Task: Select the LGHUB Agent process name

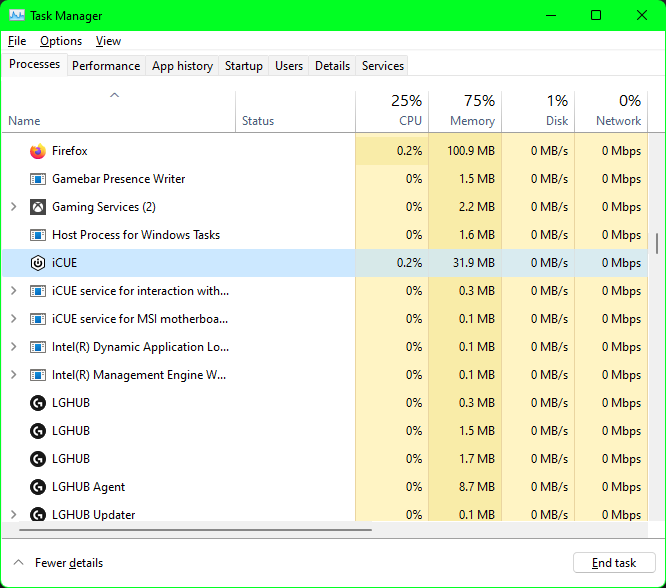Action: (88, 487)
